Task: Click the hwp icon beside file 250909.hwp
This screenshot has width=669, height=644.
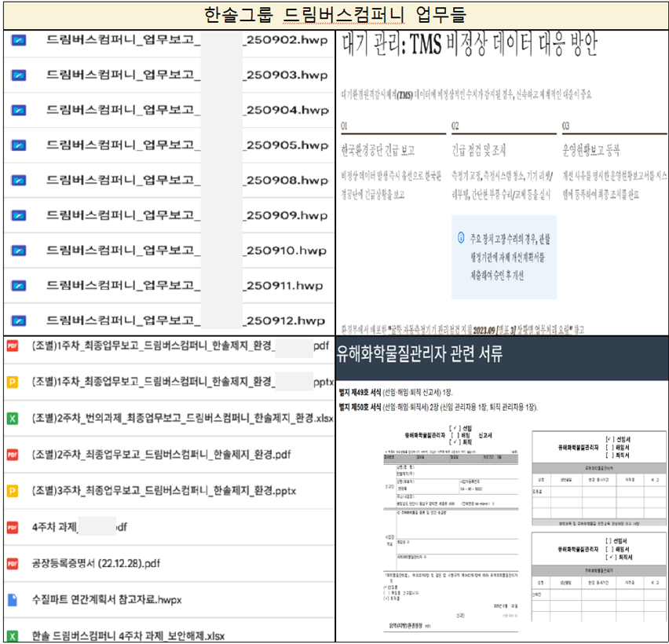Action: point(18,215)
